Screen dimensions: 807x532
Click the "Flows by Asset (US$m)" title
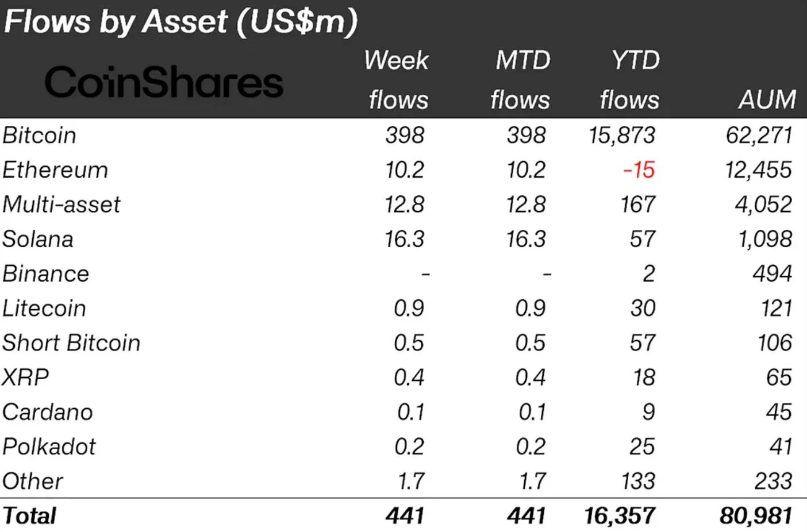point(180,22)
